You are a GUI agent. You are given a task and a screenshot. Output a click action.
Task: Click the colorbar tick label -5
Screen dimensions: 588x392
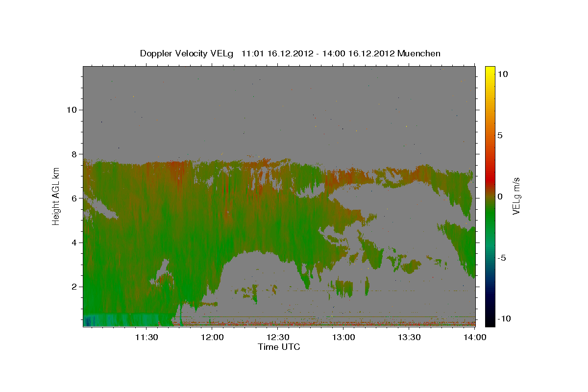[502, 258]
